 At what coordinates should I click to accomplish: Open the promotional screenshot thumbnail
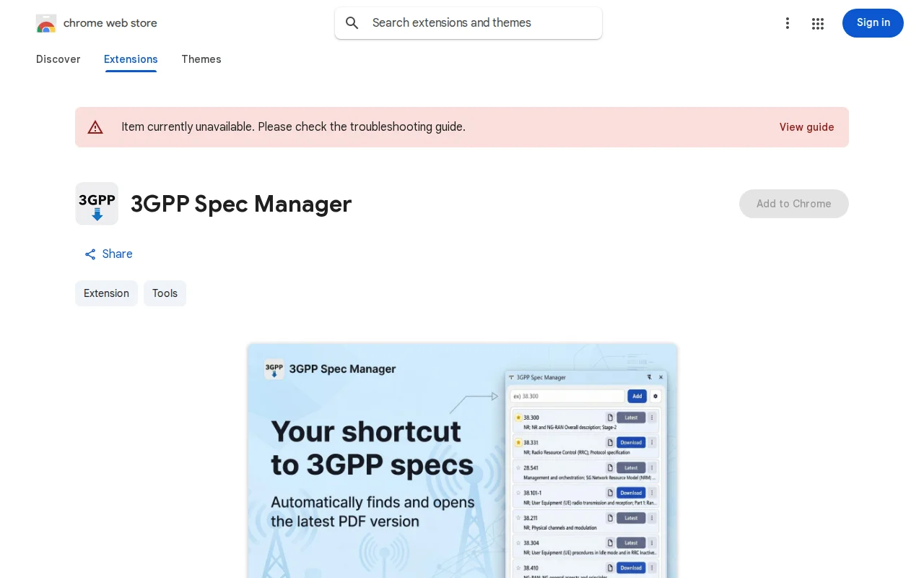(462, 461)
